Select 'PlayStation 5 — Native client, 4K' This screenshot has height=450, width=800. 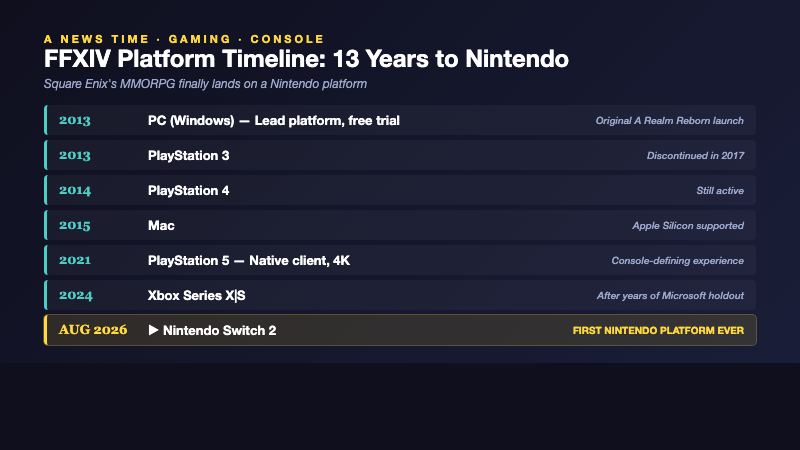tap(249, 260)
